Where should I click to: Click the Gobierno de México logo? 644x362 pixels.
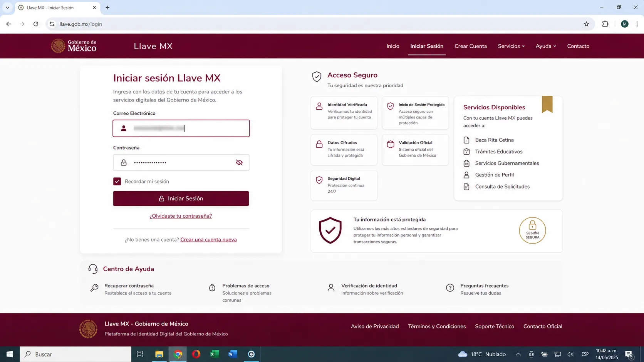pos(74,46)
